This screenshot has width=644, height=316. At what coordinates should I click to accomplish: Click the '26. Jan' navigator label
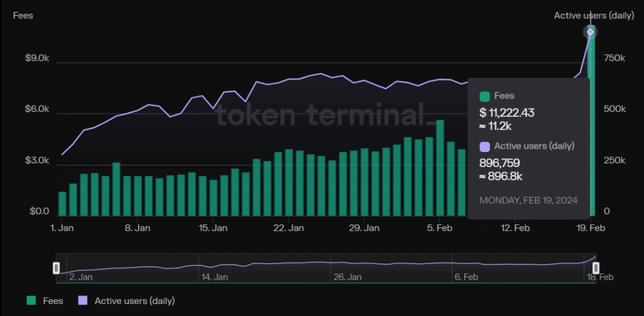(x=347, y=278)
